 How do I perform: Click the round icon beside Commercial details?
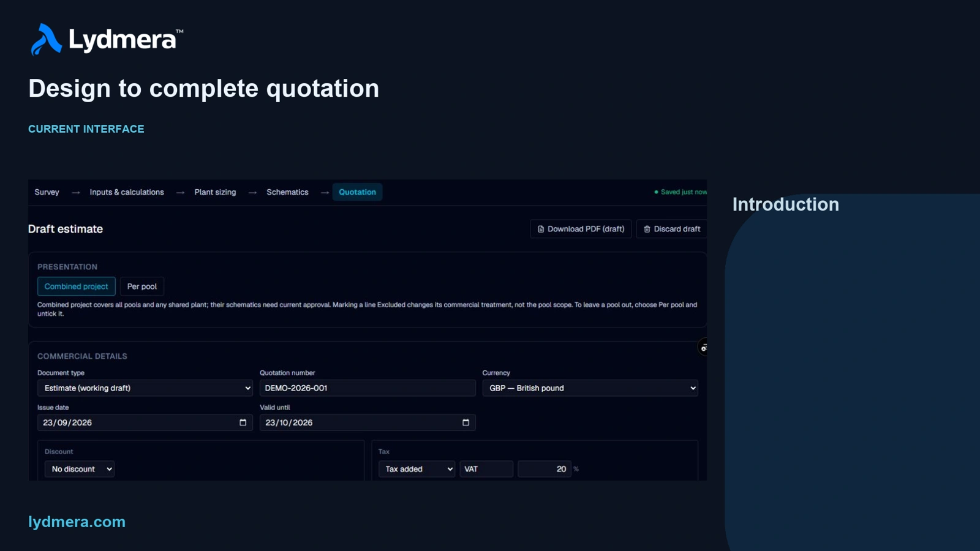pos(704,348)
